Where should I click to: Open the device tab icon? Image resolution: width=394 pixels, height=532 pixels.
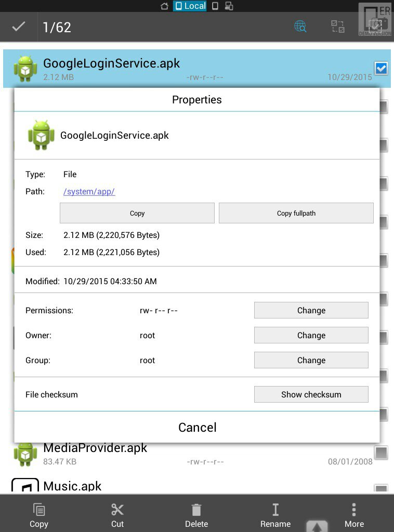[215, 6]
